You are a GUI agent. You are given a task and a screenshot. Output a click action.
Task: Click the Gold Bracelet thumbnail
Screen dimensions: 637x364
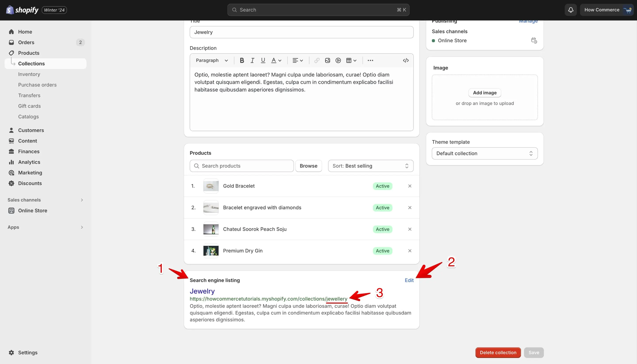click(211, 186)
